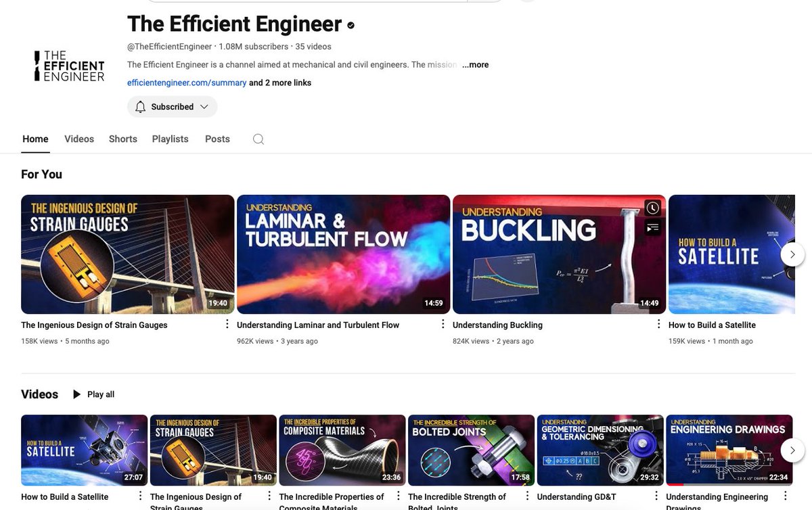
Task: Click Watch later clock icon on Buckling thumbnail
Action: coord(652,208)
